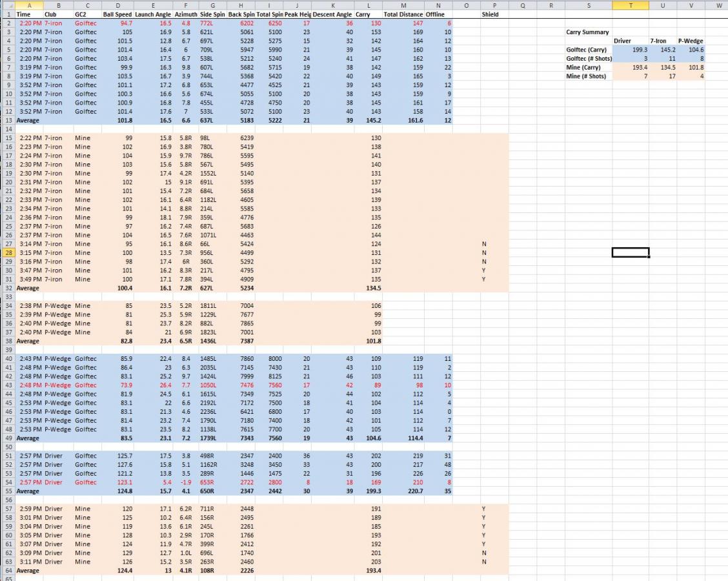Select column A header
The width and height of the screenshot is (728, 581).
pyautogui.click(x=29, y=5)
